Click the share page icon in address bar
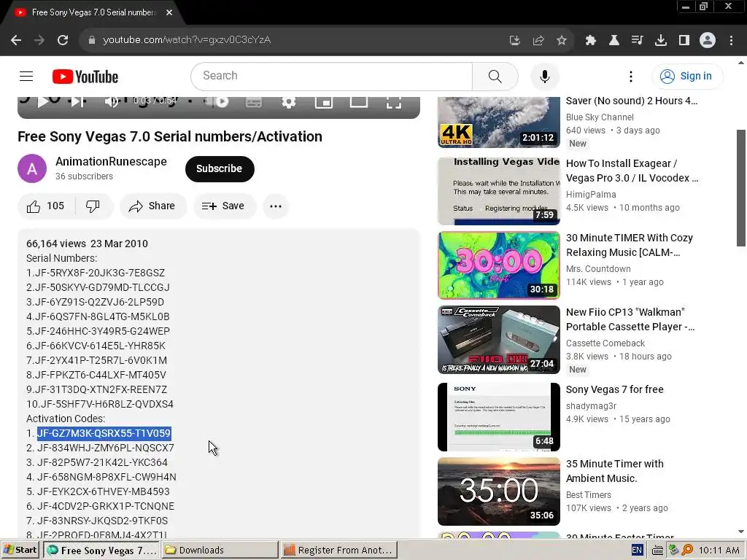The image size is (747, 560). (538, 40)
